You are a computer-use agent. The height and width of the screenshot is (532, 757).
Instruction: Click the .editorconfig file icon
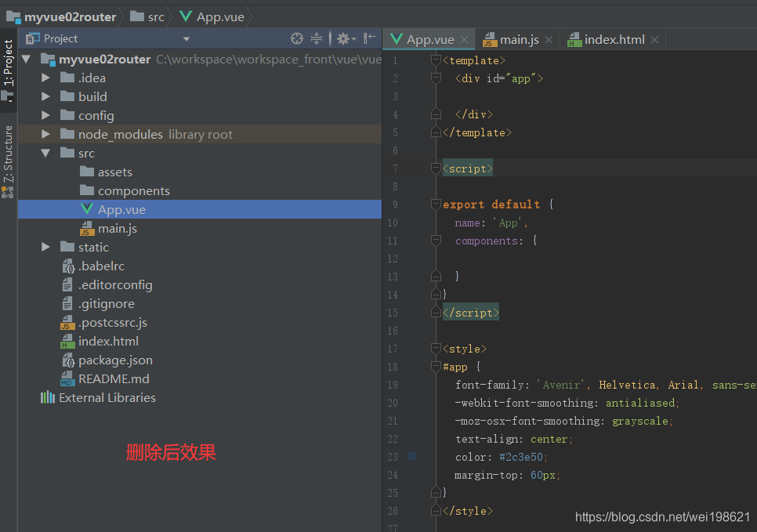67,285
